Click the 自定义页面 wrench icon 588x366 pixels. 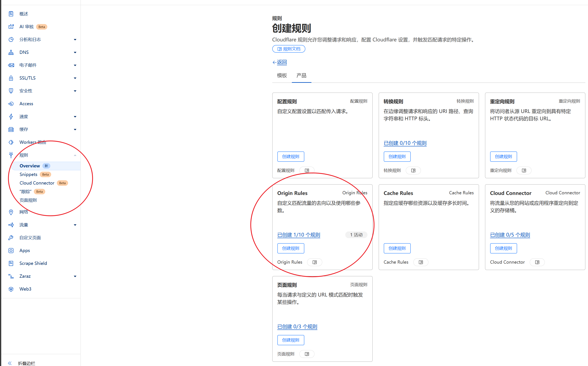(11, 238)
